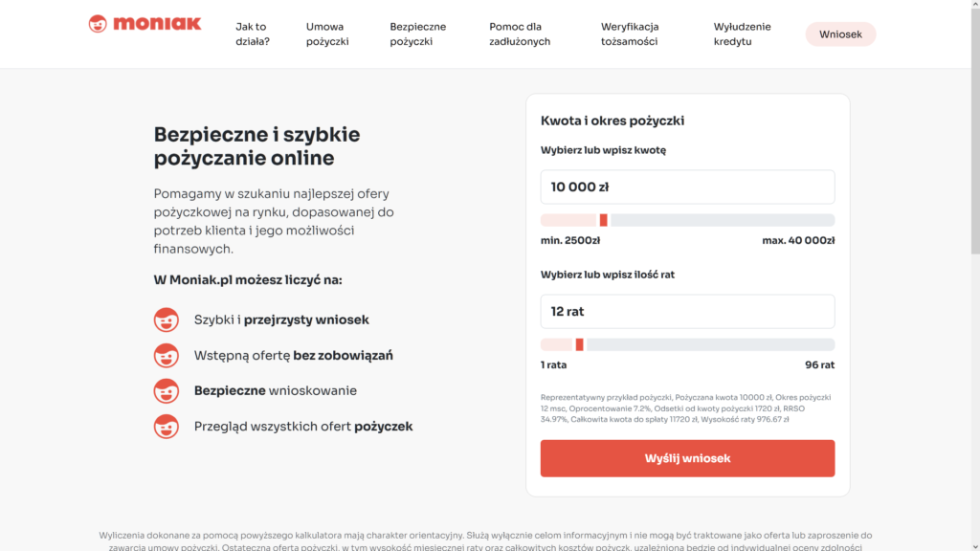Click smiley icon beside 'Bezpieczne wnioskowanie'
Image resolution: width=980 pixels, height=551 pixels.
click(x=167, y=391)
